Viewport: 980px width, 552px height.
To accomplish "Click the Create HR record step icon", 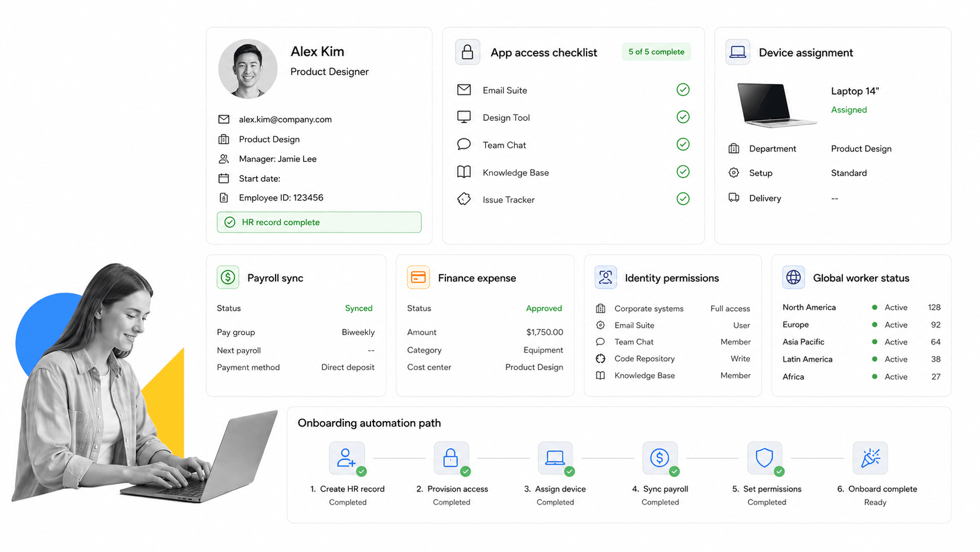I will point(346,458).
